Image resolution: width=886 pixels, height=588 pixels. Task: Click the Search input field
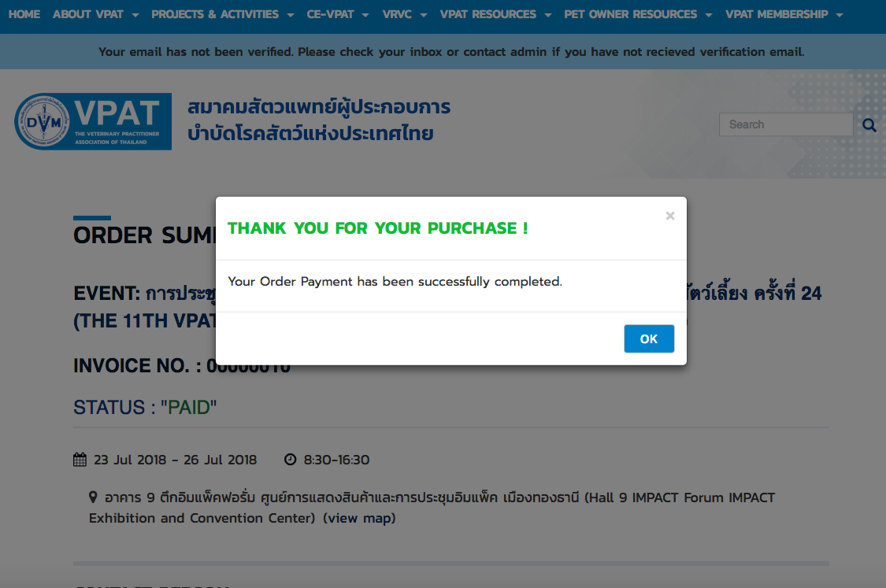point(786,124)
